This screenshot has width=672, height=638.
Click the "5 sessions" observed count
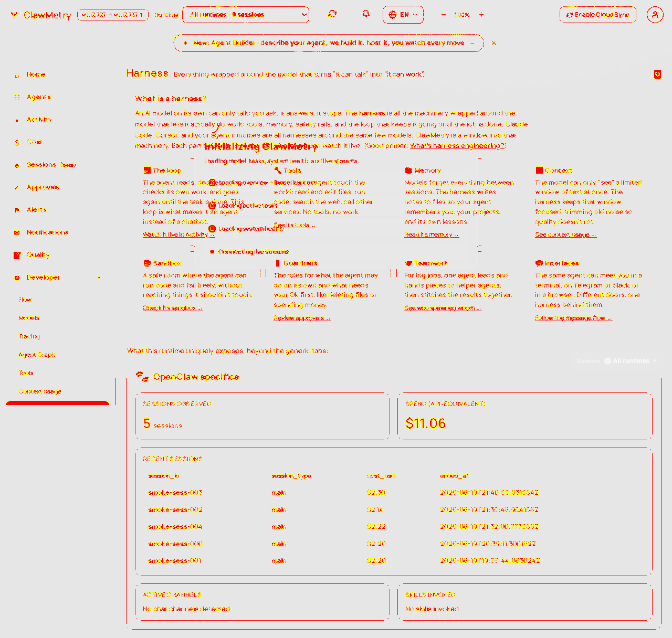click(x=163, y=424)
